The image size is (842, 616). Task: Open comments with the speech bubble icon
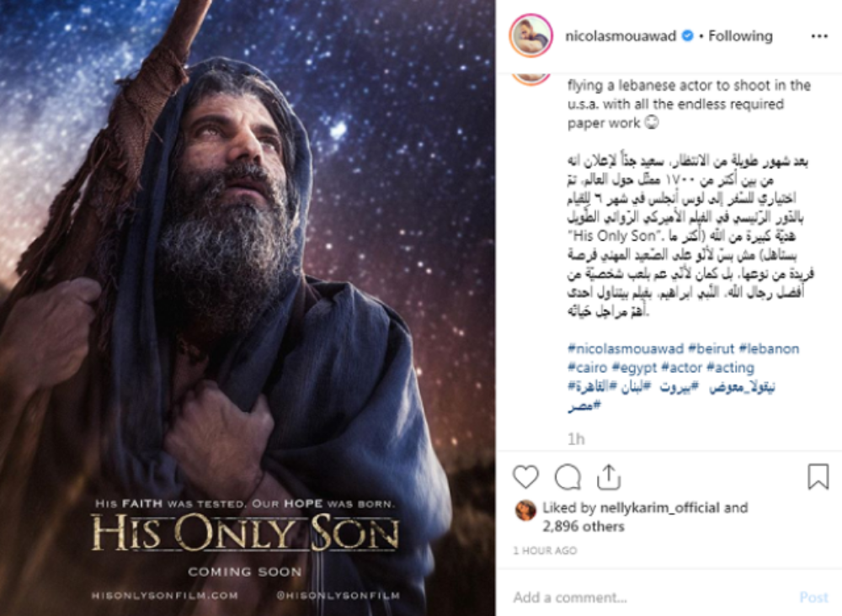568,476
